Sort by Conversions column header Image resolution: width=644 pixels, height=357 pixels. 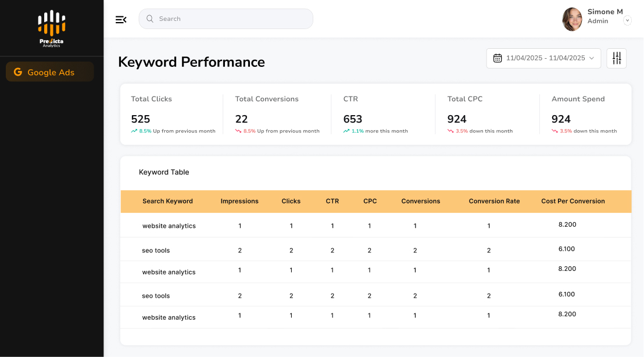click(421, 201)
